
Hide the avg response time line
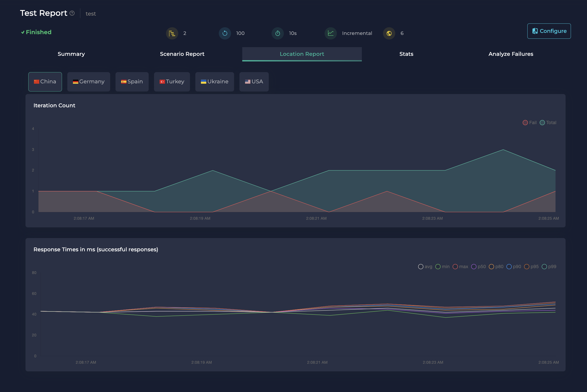tap(425, 267)
